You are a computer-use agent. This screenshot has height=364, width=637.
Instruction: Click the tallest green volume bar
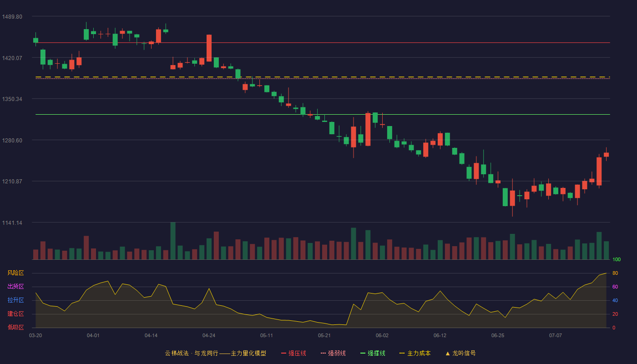(x=173, y=241)
